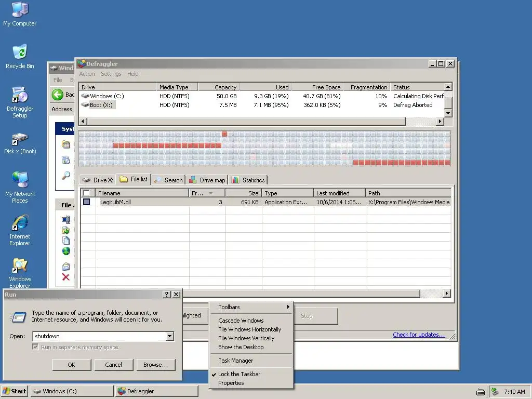Screen dimensions: 532x399
Task: Sort by the Size column header
Action: click(244, 193)
